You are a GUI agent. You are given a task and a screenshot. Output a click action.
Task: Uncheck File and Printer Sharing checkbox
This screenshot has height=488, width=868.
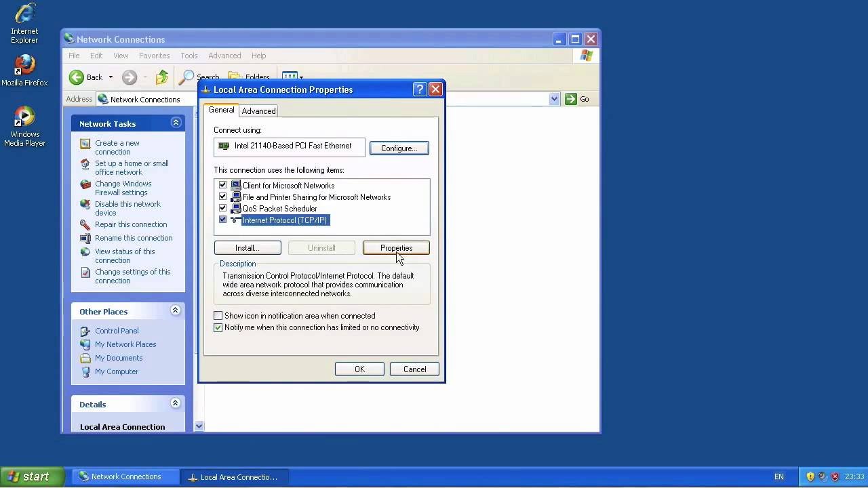(222, 197)
